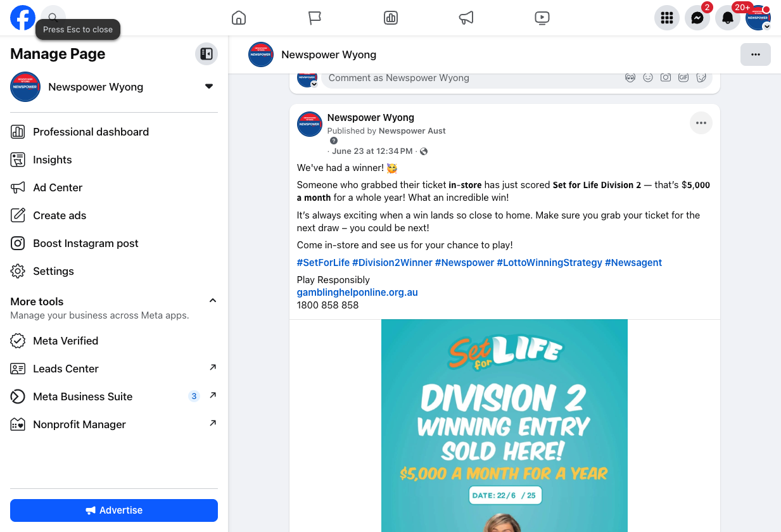Screen dimensions: 781x532
Task: Open the Ads megaphone icon in top bar
Action: pos(466,18)
